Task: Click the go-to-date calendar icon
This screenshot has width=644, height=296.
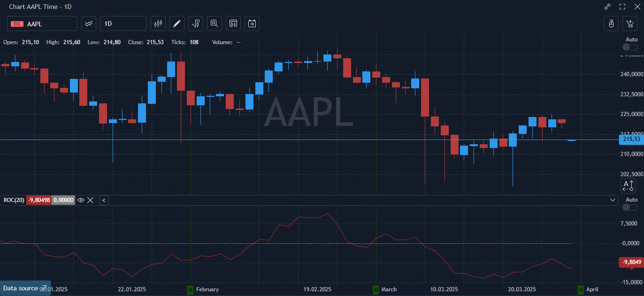Action: point(252,23)
